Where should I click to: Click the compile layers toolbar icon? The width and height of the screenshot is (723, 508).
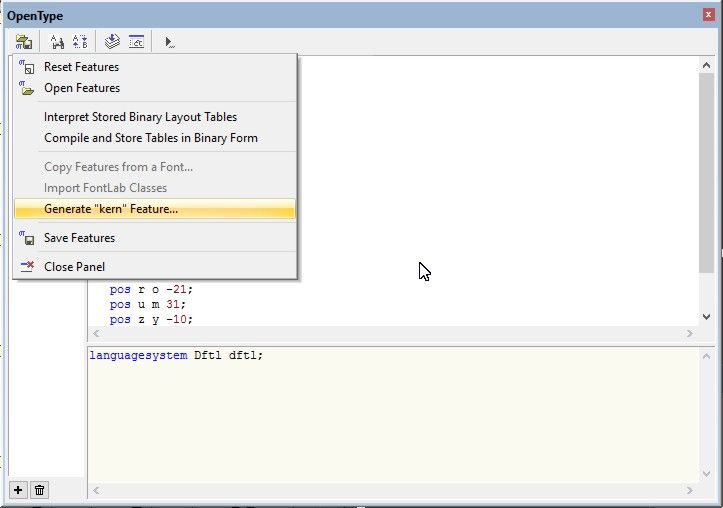click(x=113, y=42)
